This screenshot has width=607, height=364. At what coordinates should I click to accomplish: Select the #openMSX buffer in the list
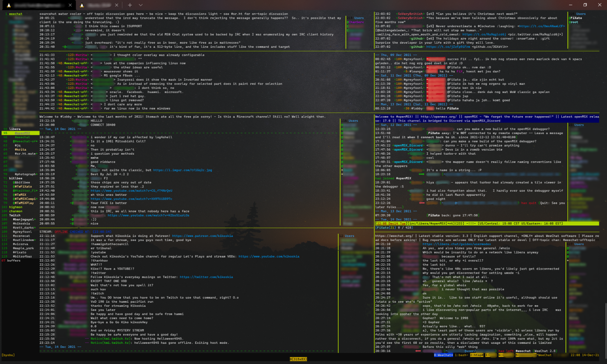coord(22,133)
